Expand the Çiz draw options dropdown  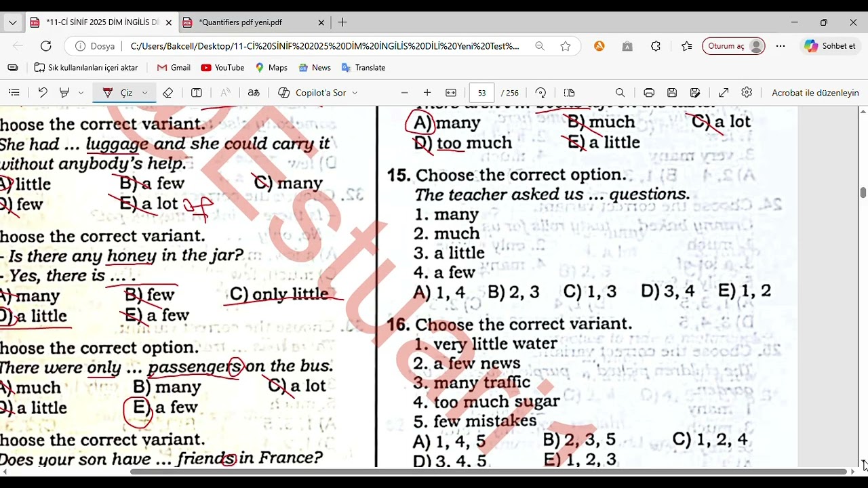point(144,93)
